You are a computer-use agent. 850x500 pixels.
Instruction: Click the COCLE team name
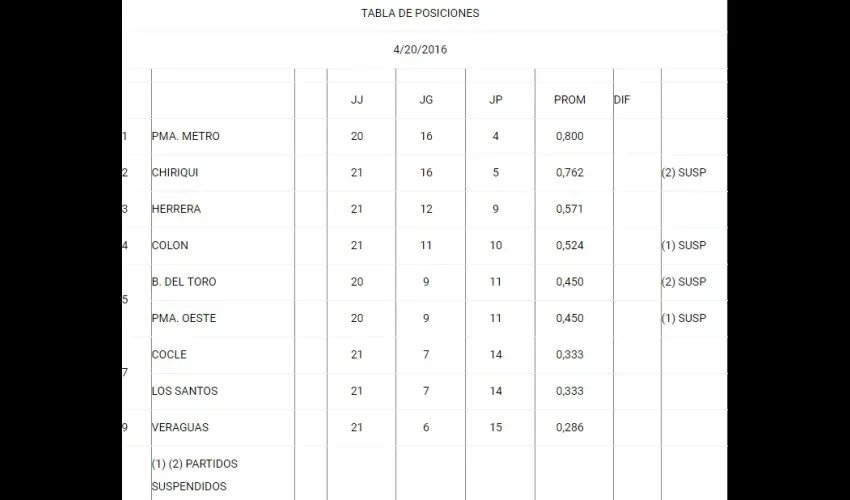point(169,354)
